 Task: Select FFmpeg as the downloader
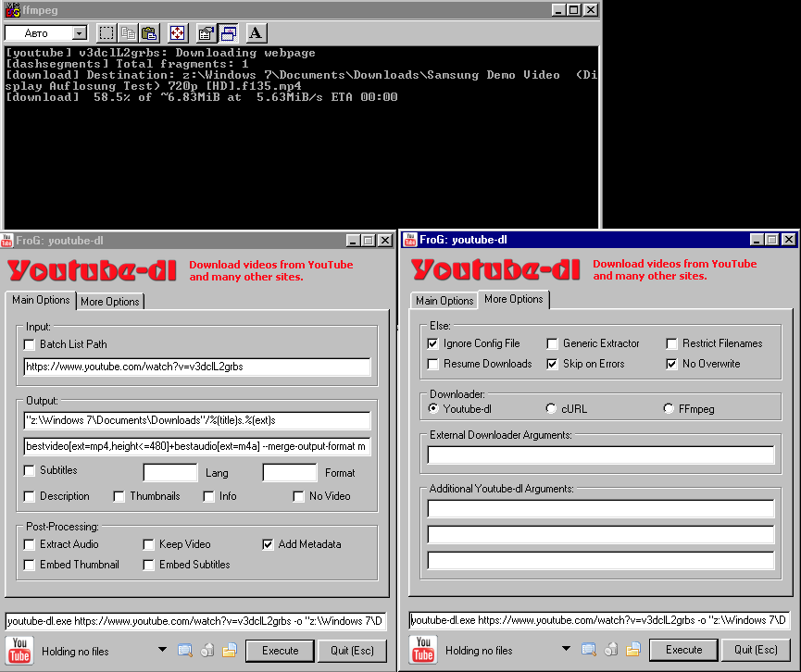pos(669,408)
